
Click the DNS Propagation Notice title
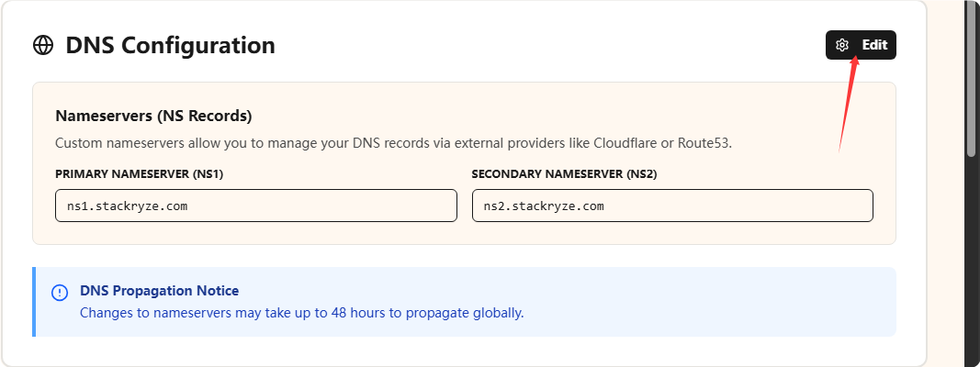pos(159,291)
